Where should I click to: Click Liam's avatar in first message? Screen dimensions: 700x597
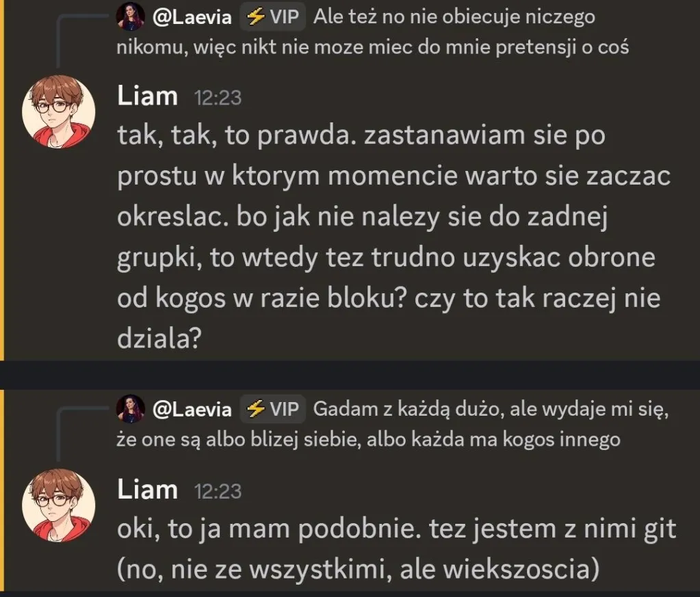click(58, 111)
